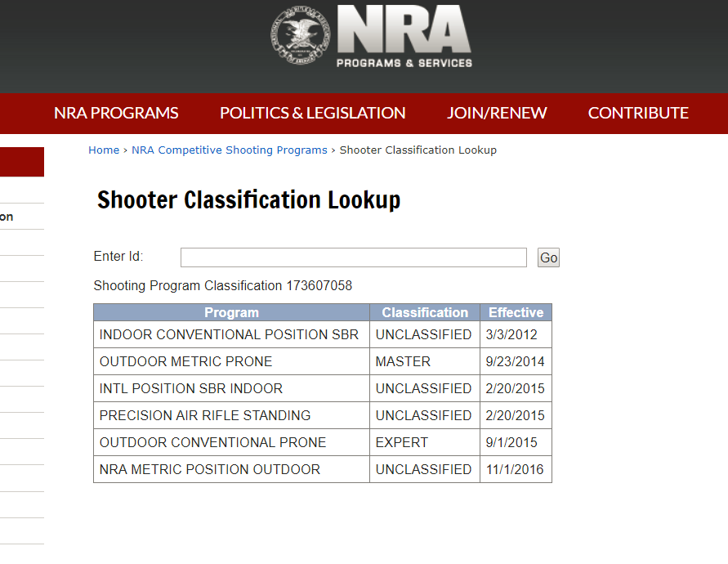The image size is (728, 564).
Task: Open NRA Competitive Shooting Programs breadcrumb link
Action: (x=229, y=150)
